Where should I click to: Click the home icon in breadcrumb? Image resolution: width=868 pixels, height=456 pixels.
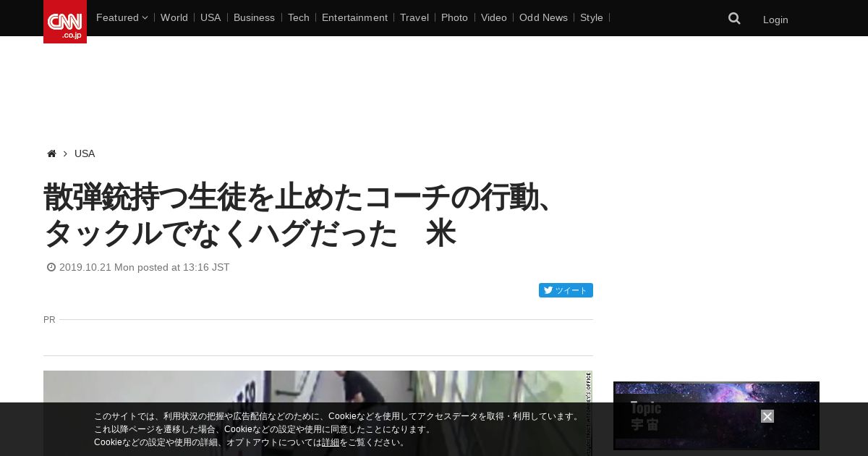[51, 153]
